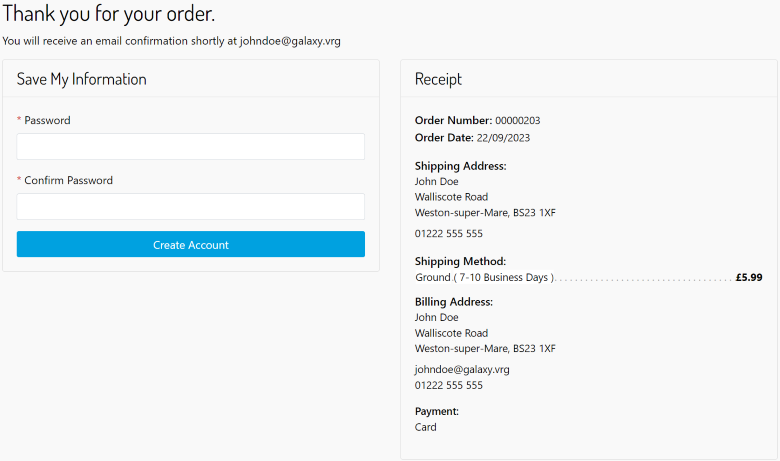Click Walliscote Road in the Shipping Address
This screenshot has height=461, width=780.
(x=451, y=197)
